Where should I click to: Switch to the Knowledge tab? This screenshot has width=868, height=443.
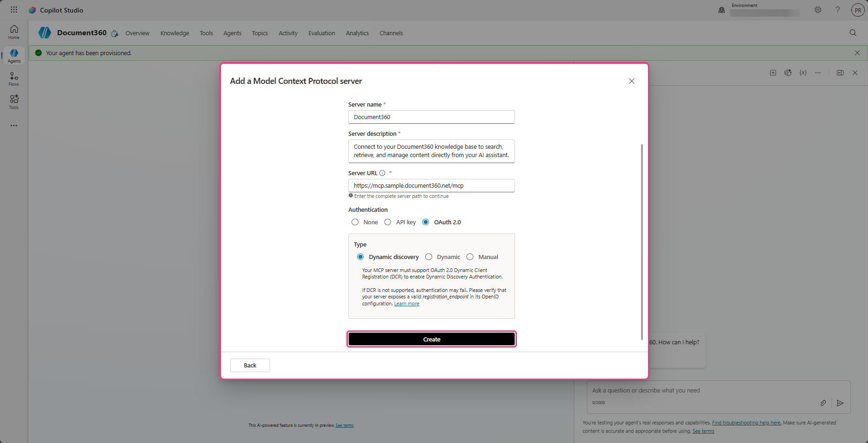tap(174, 33)
